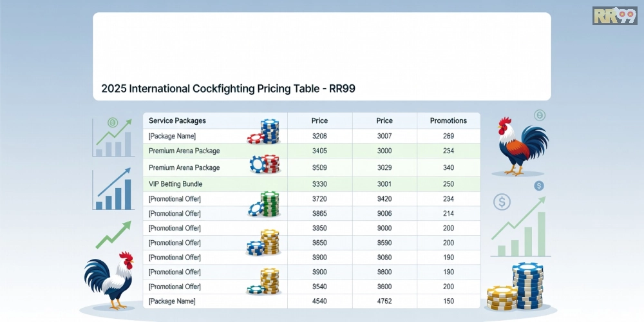Viewport: 644px width, 322px height.
Task: Click the tall blue chip stack beside the Promotions 150 cell
Action: click(528, 287)
